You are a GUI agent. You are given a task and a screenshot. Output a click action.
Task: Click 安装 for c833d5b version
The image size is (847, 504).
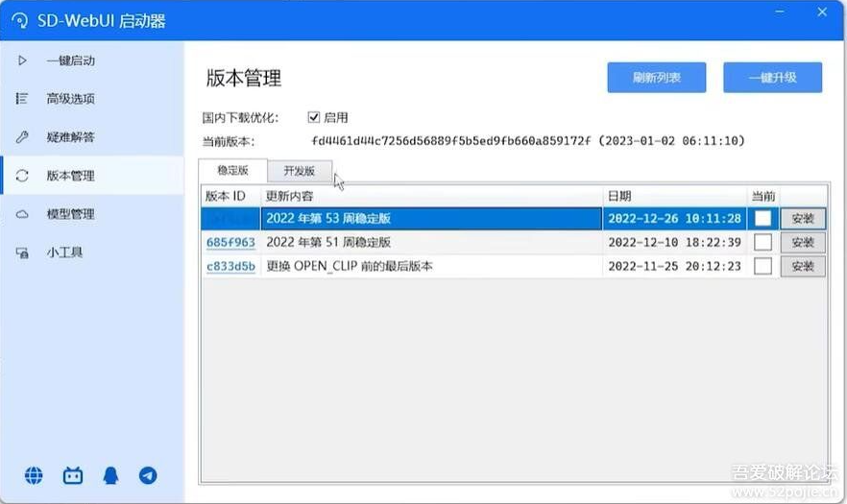(803, 266)
